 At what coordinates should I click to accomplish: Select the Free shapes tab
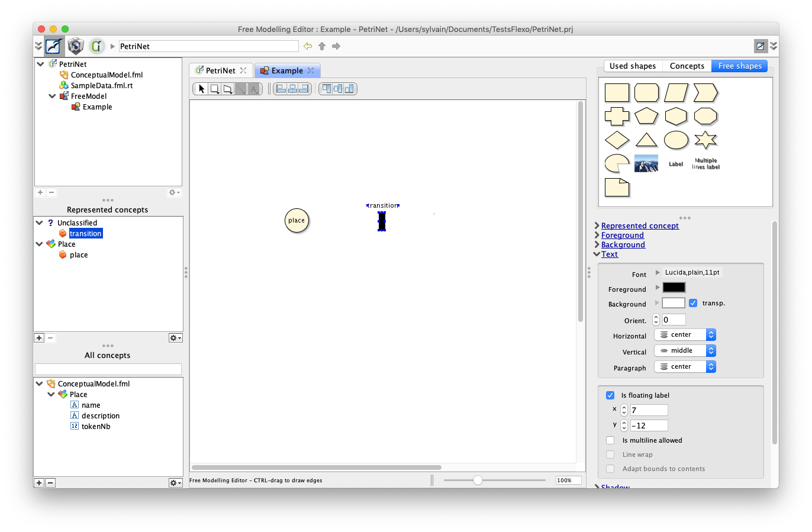[740, 66]
